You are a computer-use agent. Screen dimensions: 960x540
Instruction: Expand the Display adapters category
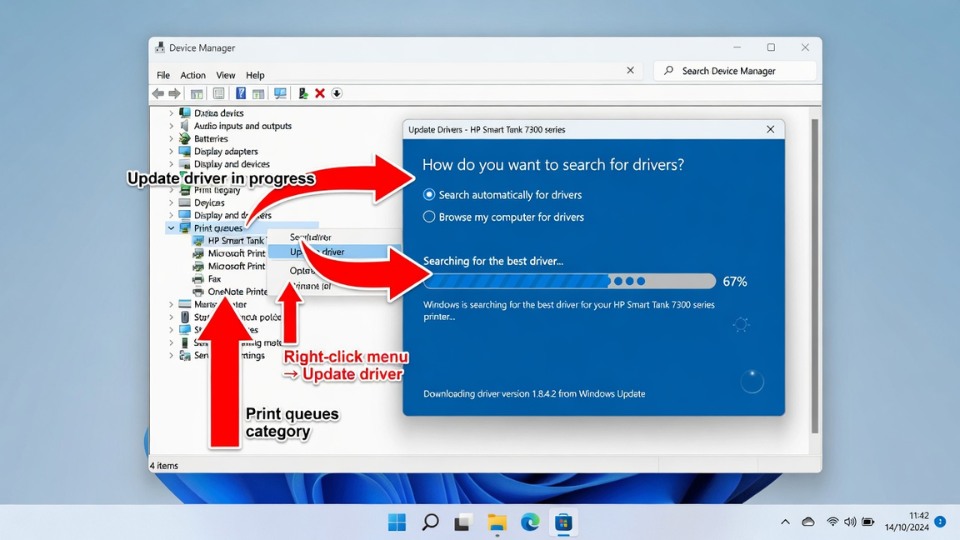point(171,151)
